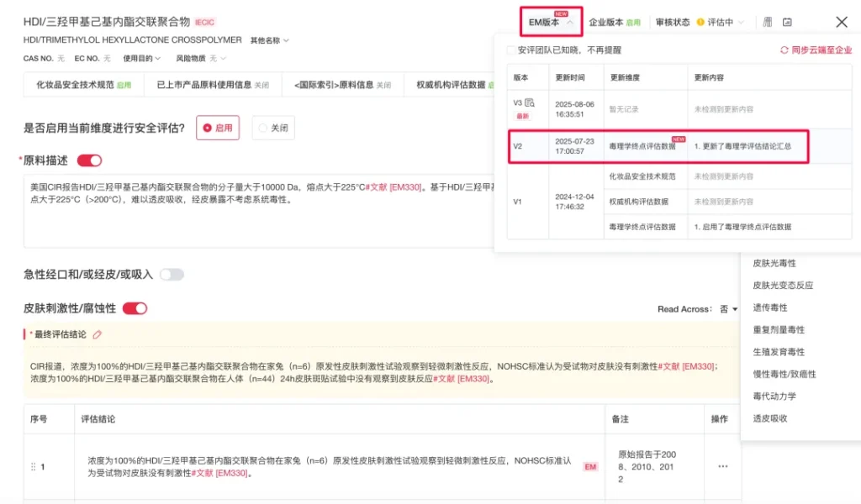Click the drag handle icon of row 1
Screen dimensions: 861x504
pos(34,467)
